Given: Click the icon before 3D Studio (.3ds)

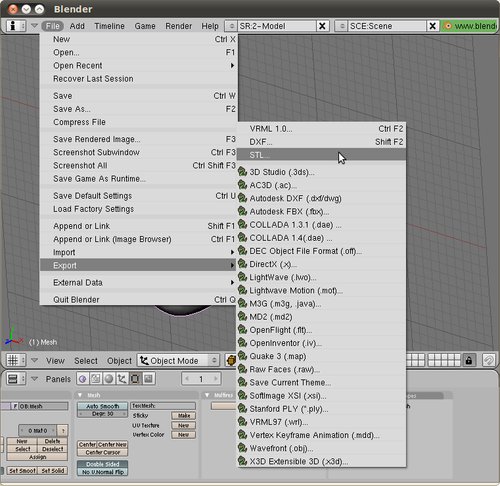Looking at the screenshot, I should [242, 172].
